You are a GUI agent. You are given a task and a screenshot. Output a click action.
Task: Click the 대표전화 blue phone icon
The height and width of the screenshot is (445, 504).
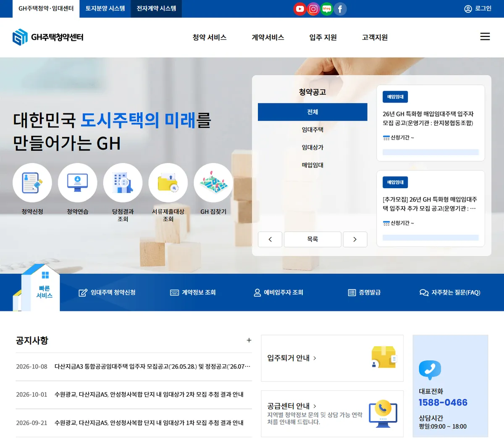[x=430, y=370]
